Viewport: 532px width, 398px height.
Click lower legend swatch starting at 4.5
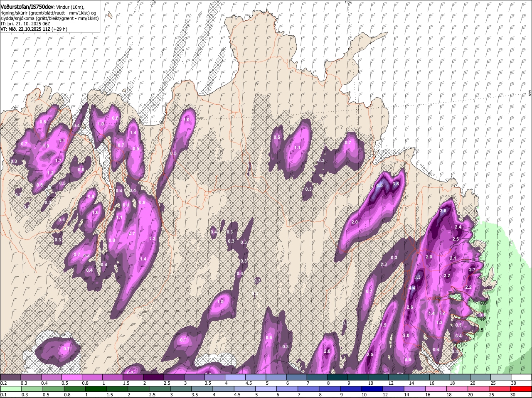246,389
